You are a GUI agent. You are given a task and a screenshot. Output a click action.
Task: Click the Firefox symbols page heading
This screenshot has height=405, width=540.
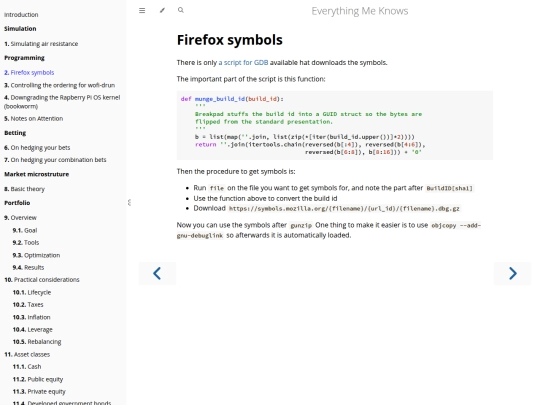click(230, 40)
